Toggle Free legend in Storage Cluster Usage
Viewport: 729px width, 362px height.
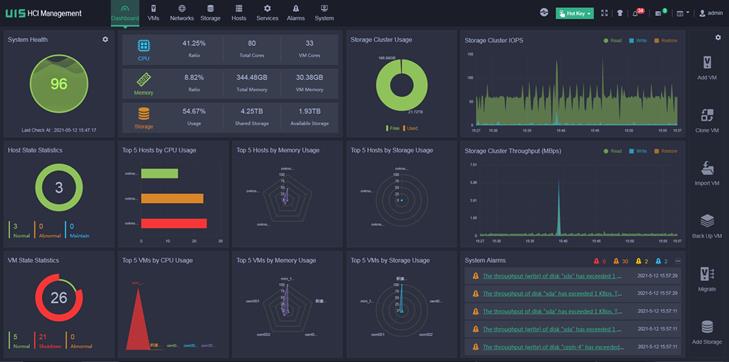click(393, 128)
